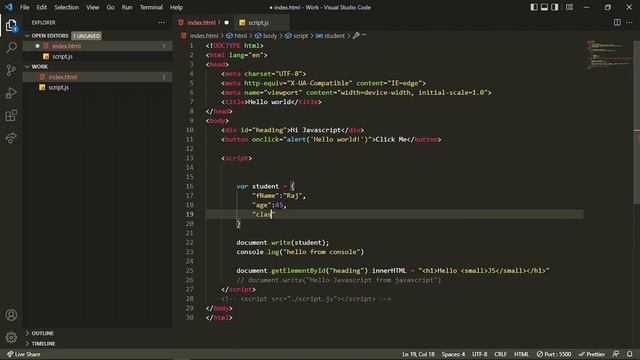Open the View menu
The height and width of the screenshot is (360, 640).
(x=93, y=7)
